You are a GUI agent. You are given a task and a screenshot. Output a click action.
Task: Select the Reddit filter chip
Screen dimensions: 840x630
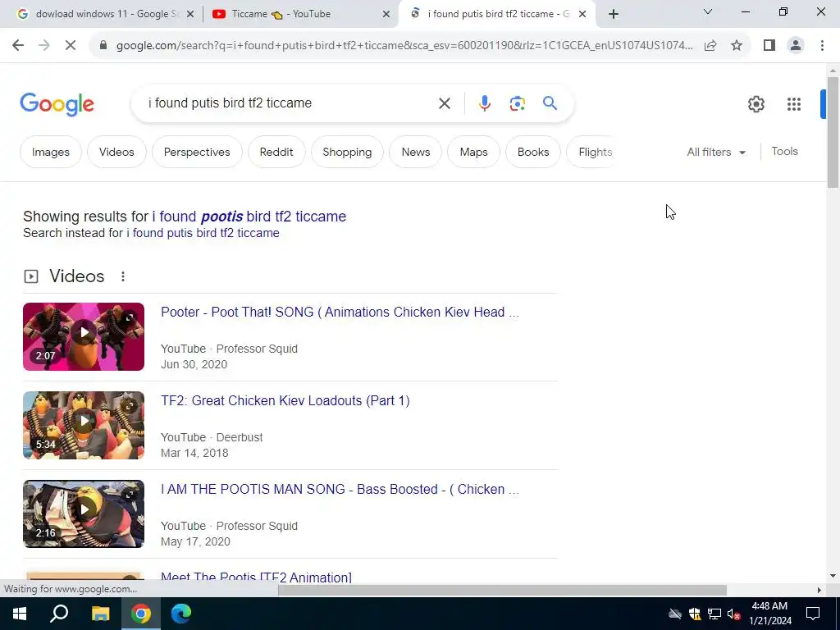pos(276,152)
